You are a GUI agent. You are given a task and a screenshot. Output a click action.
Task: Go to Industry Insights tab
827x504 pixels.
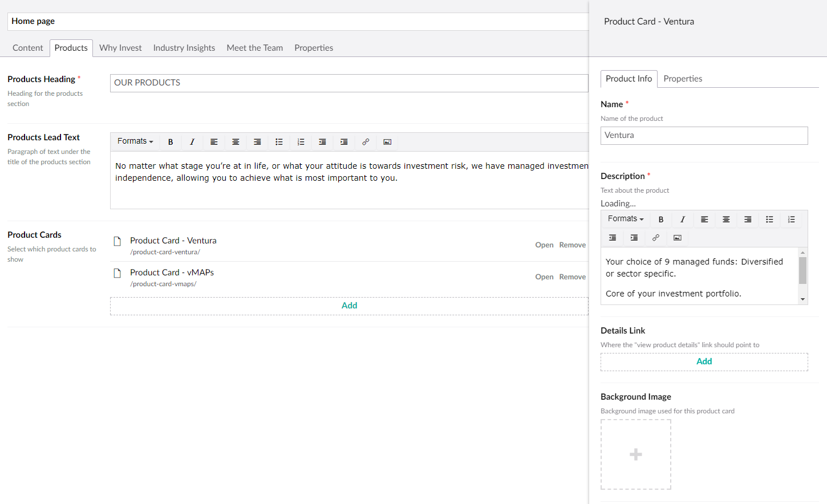click(x=184, y=48)
